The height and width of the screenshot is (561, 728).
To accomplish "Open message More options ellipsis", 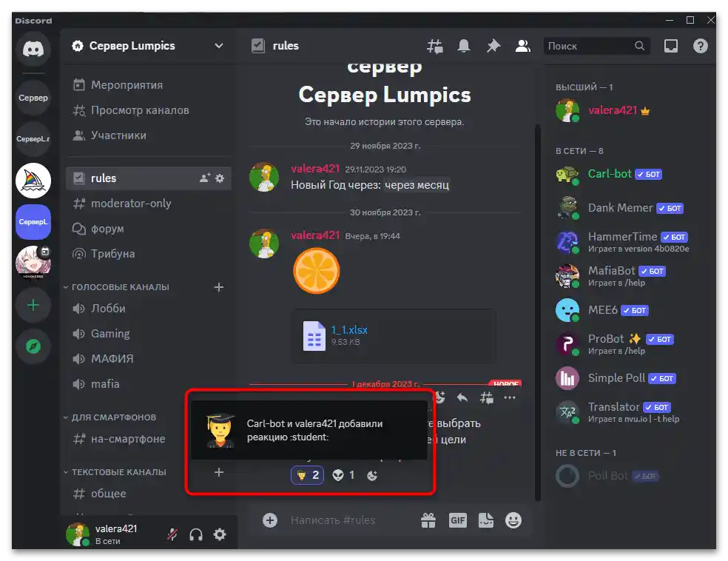I will point(510,397).
